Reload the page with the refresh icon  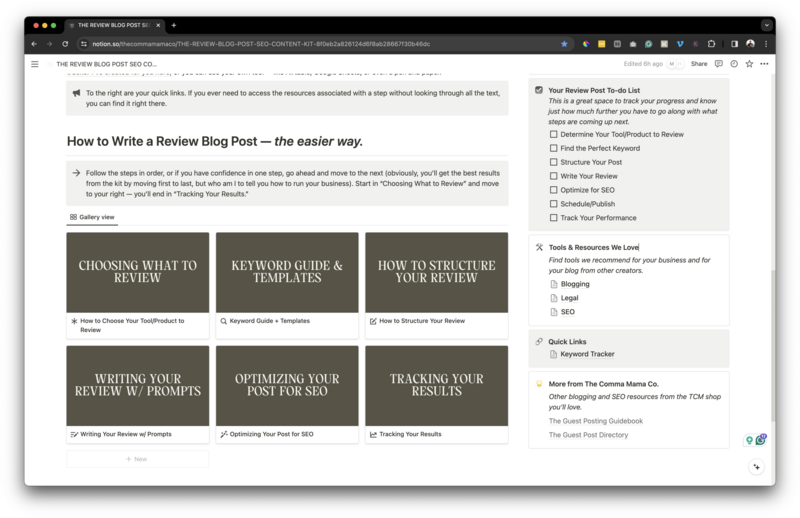click(x=65, y=44)
